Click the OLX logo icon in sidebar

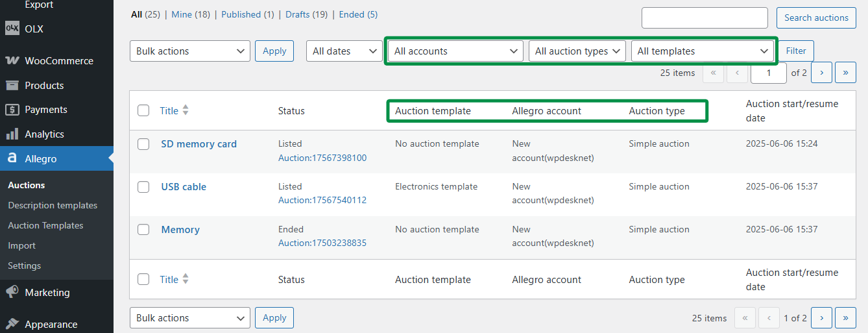pyautogui.click(x=12, y=29)
